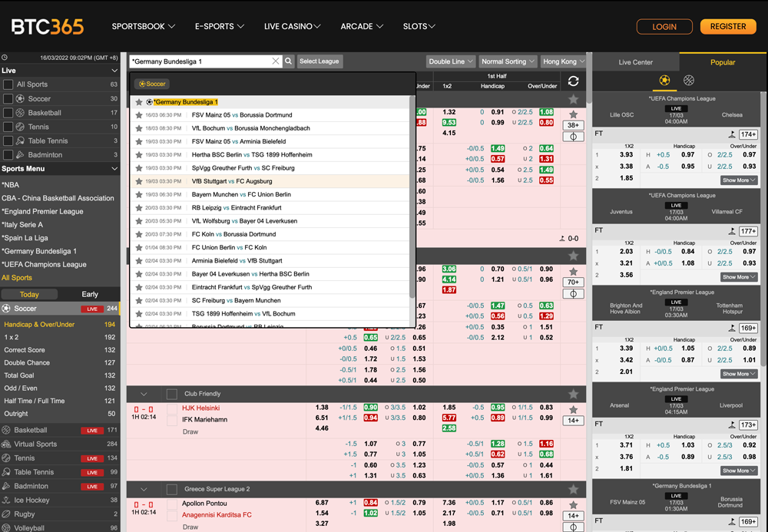This screenshot has height=532, width=768.
Task: Favorite the FSV Mainz 05 vs Borussia Dortmund match
Action: (x=139, y=115)
